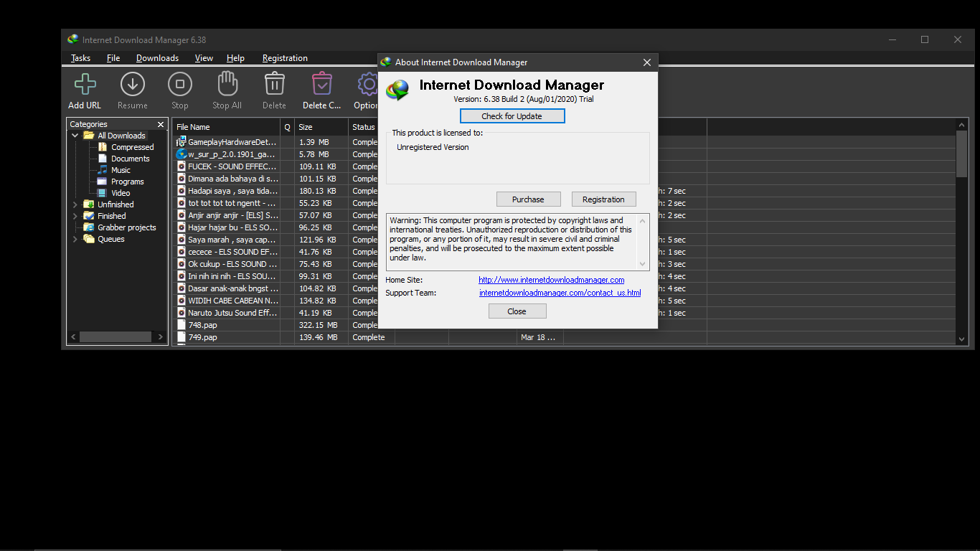Open the File menu

pyautogui.click(x=113, y=58)
